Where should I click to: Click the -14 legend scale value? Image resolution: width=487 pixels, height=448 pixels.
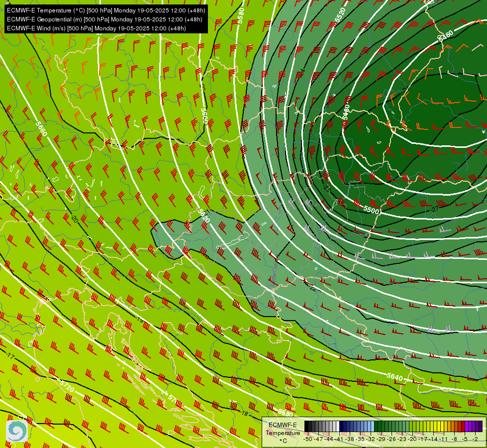click(x=434, y=439)
